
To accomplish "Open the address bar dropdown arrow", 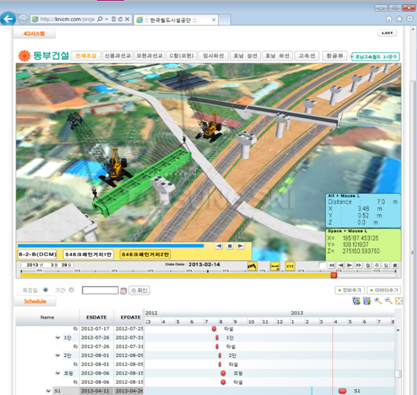I will (x=107, y=19).
